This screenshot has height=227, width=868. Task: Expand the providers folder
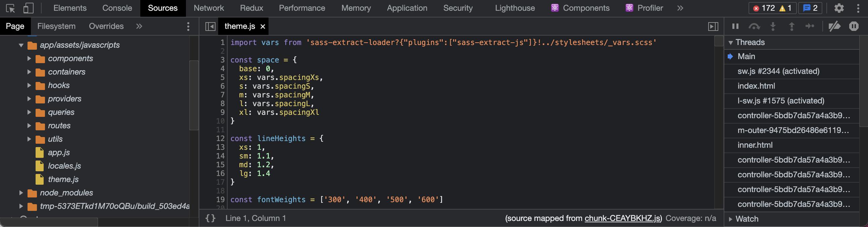29,99
